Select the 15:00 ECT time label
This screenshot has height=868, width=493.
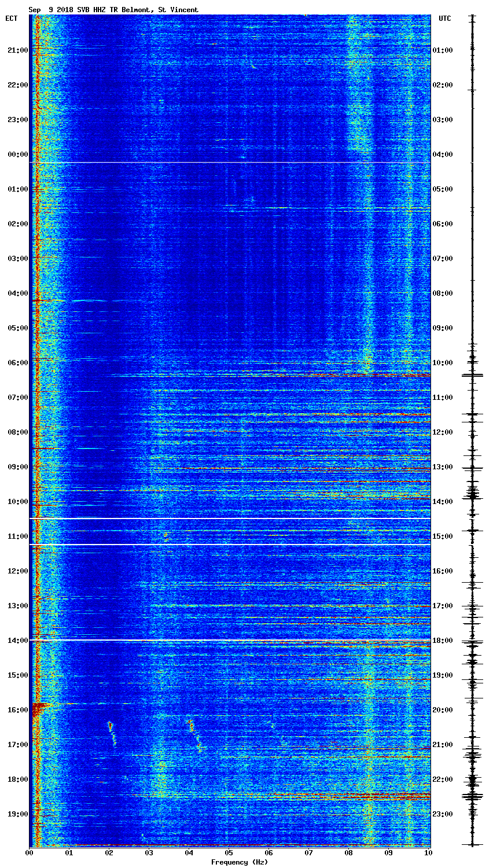[x=17, y=675]
